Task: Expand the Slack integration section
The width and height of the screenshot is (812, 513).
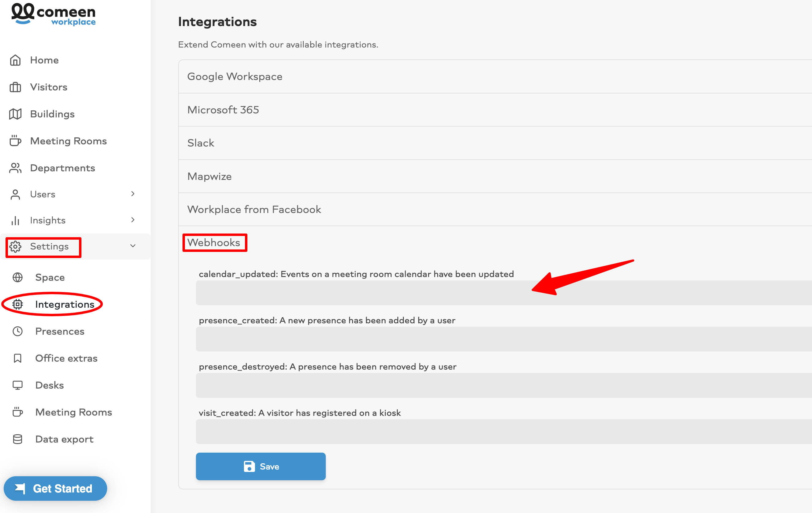Action: point(495,143)
